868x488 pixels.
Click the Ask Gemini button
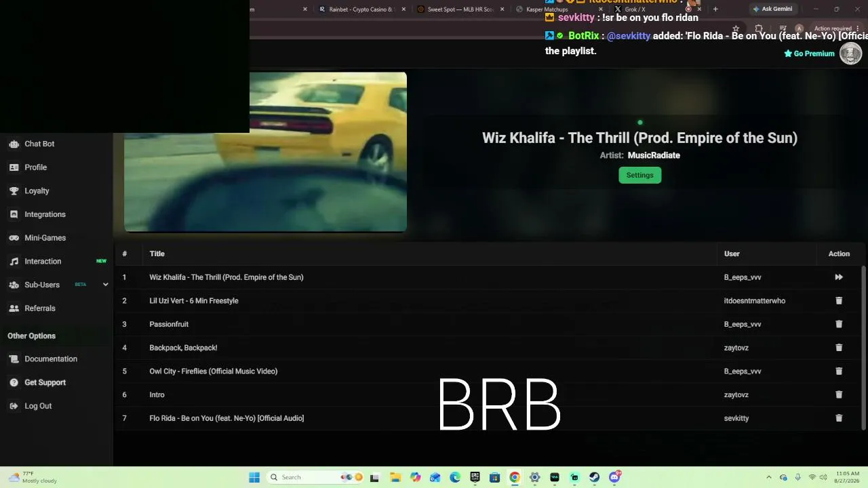click(x=772, y=9)
